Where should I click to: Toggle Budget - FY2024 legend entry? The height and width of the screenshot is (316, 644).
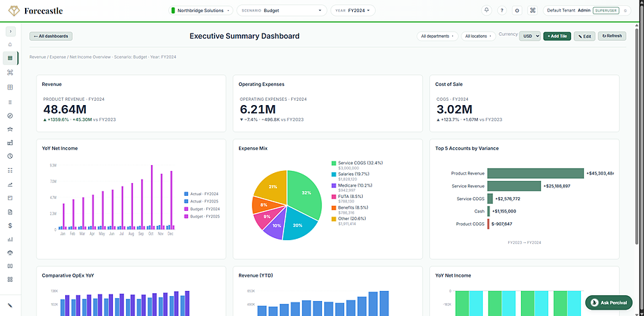point(202,209)
